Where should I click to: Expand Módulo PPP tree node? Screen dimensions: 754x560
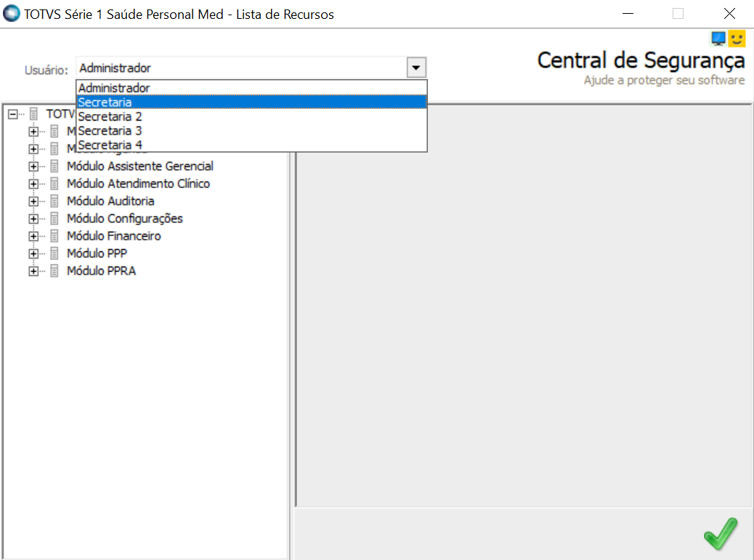pyautogui.click(x=33, y=253)
